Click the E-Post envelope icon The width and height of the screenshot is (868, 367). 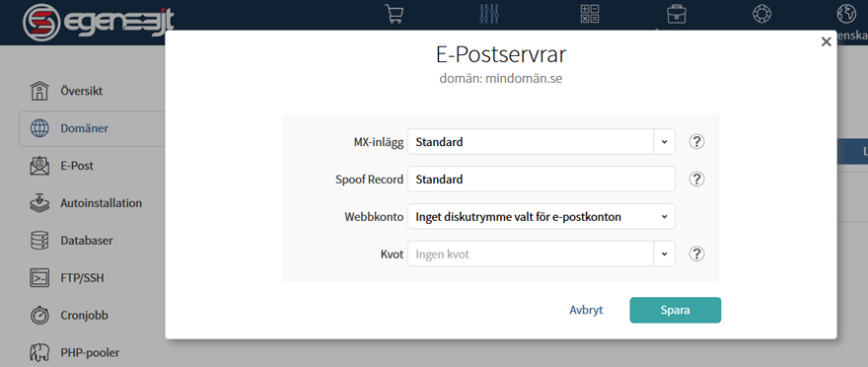point(39,166)
